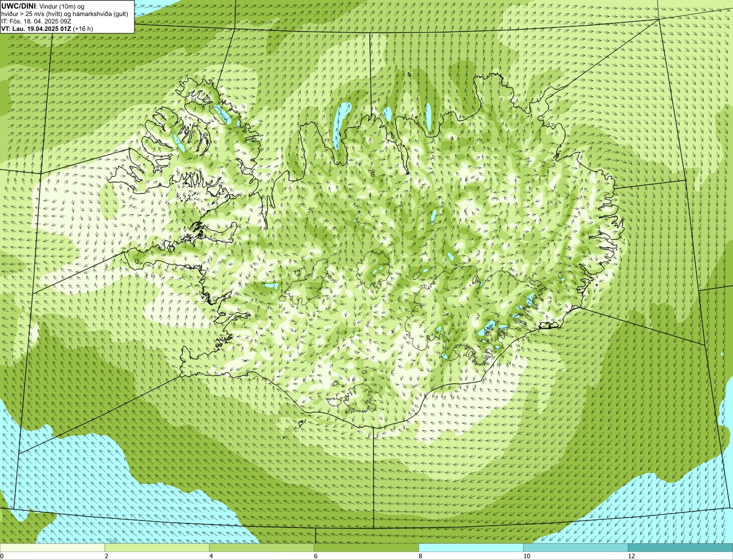Click the '10' label on the color scale
This screenshot has height=560, width=733.
[526, 556]
